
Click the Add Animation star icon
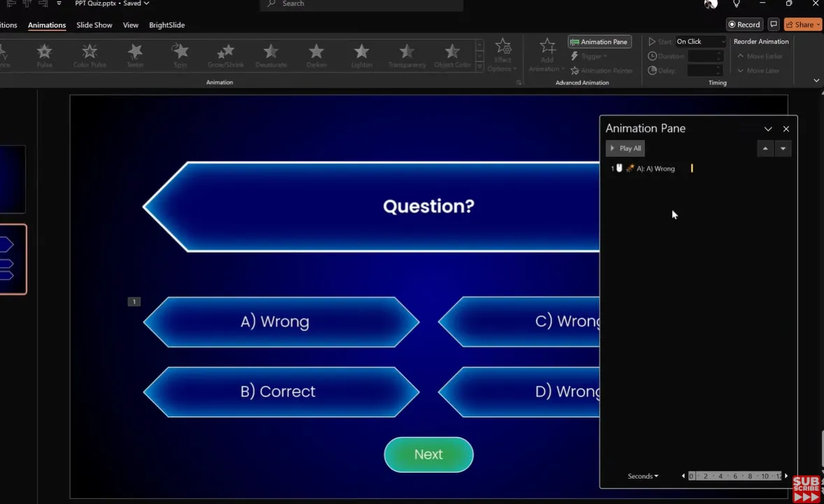pyautogui.click(x=547, y=49)
